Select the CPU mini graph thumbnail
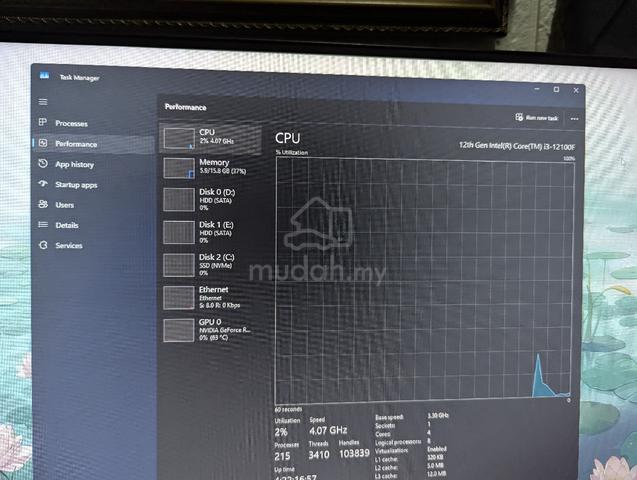 pyautogui.click(x=179, y=139)
